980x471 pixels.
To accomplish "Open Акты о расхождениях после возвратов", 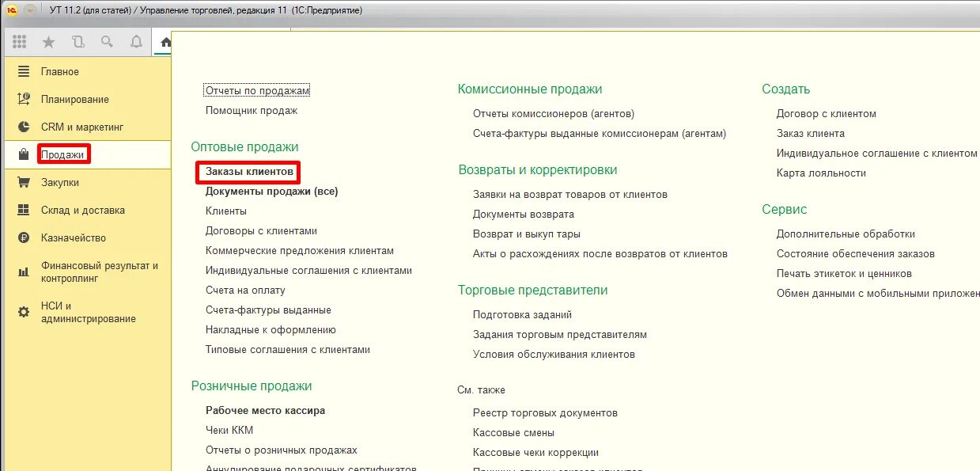I will click(600, 253).
